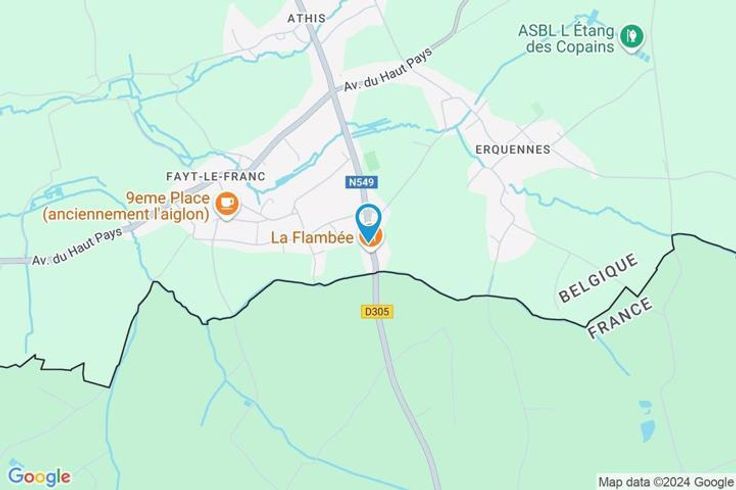The image size is (736, 490).
Task: Click the Map data ©2024 Google attribution
Action: point(666,482)
